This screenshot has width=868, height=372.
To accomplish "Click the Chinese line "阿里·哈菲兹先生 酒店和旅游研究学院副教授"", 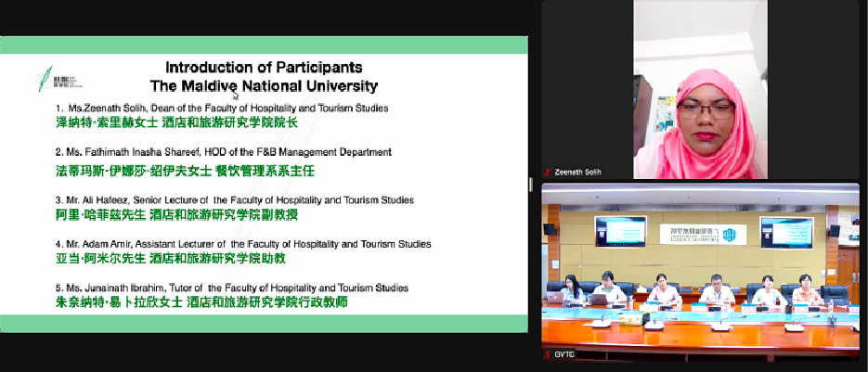I will click(x=176, y=215).
